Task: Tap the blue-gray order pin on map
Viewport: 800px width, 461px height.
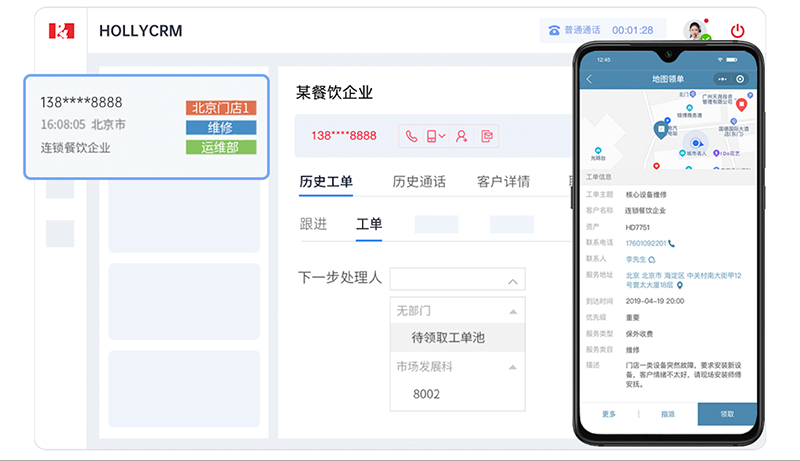Action: 661,130
